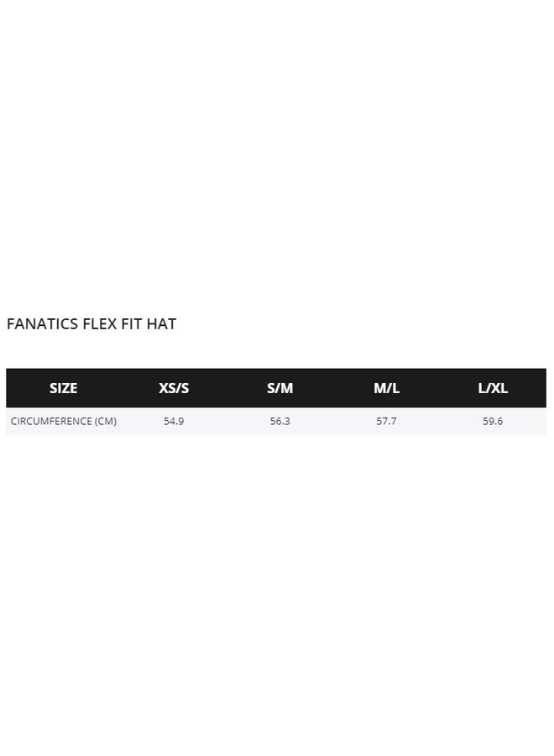
Task: Click the word FANATICS in the title
Action: [x=42, y=324]
